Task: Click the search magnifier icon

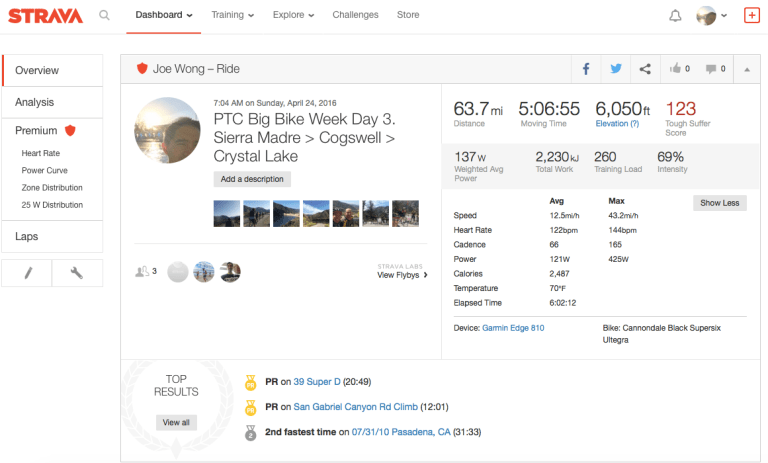Action: coord(105,16)
